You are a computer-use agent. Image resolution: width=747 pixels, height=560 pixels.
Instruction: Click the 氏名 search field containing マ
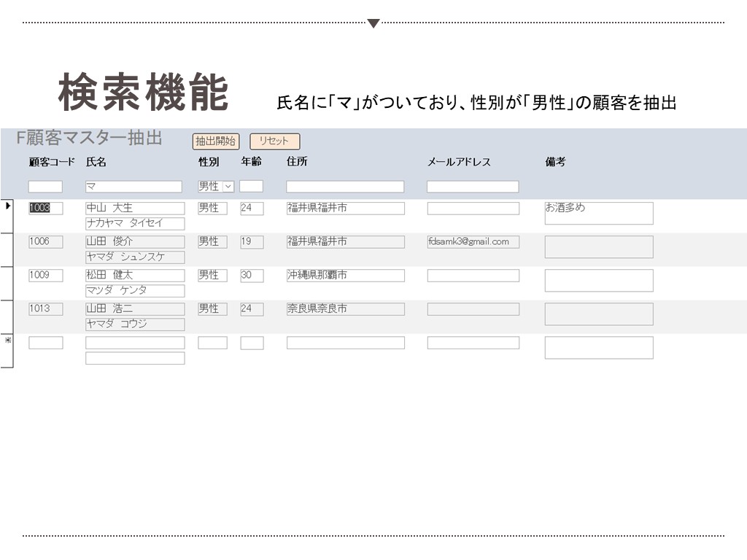pos(133,187)
